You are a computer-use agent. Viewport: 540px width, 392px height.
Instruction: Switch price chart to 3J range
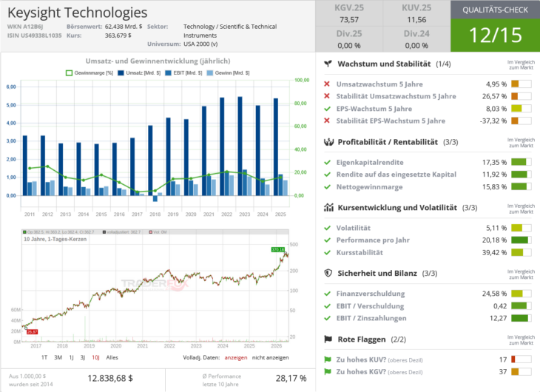pos(83,357)
